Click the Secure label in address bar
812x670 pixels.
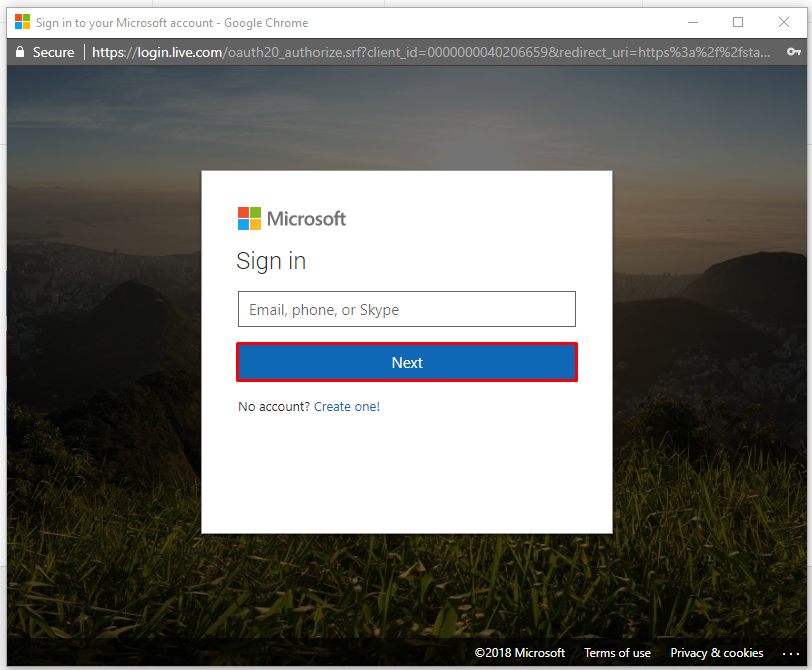[x=53, y=52]
